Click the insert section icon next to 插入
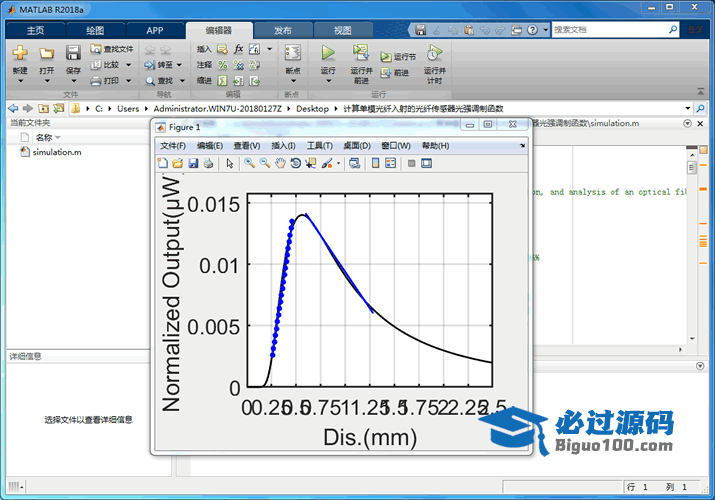This screenshot has height=500, width=715. pos(222,49)
